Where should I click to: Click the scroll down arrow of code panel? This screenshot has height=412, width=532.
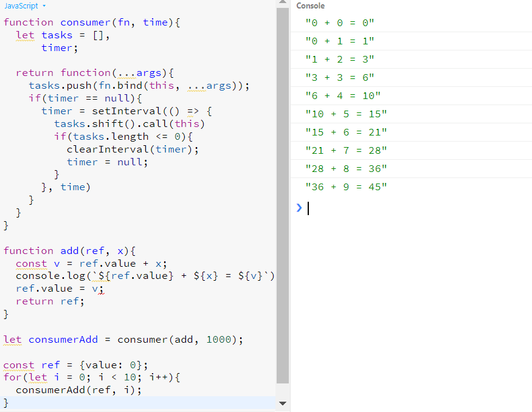pos(282,403)
